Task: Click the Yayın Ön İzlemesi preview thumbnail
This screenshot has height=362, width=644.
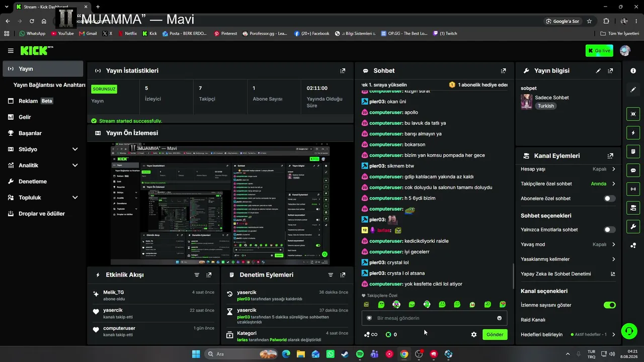Action: (220, 204)
